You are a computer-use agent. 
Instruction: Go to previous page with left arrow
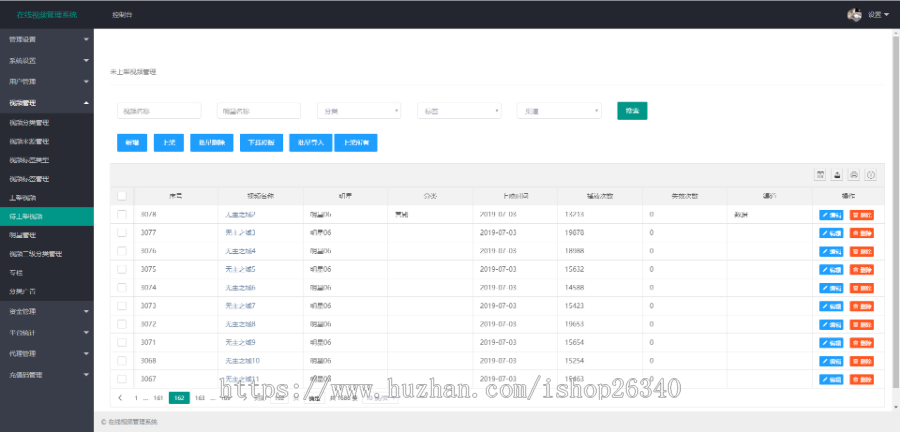point(121,397)
